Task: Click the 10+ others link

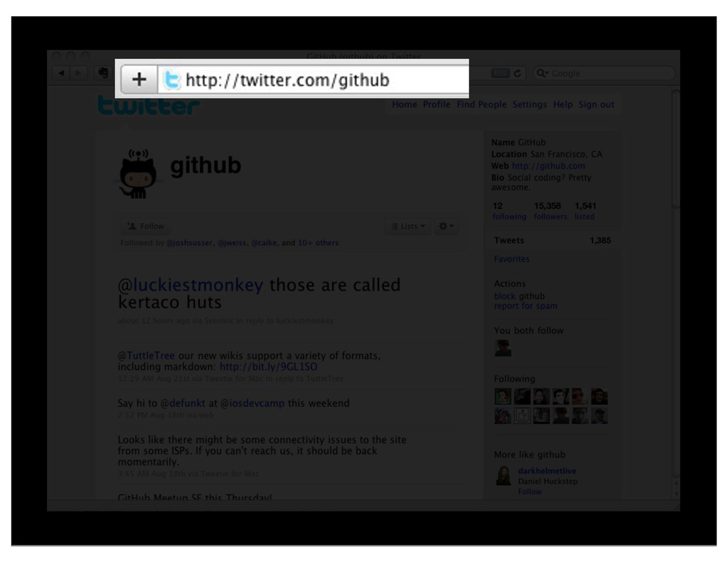Action: 318,243
